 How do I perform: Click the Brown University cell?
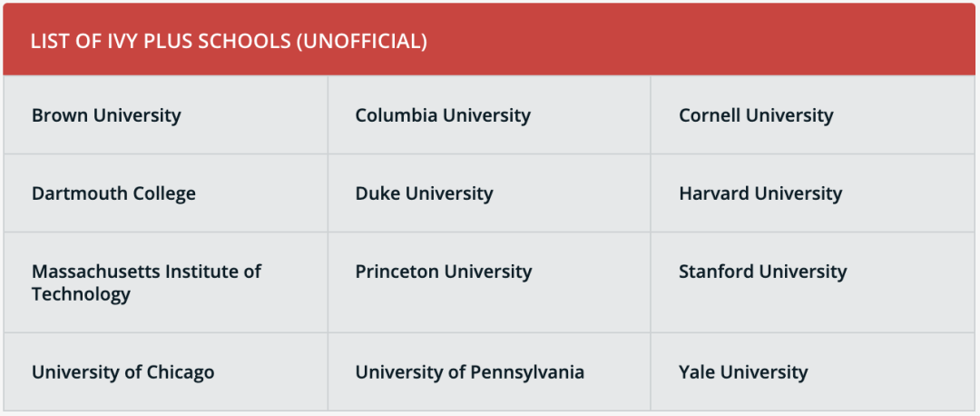point(165,115)
